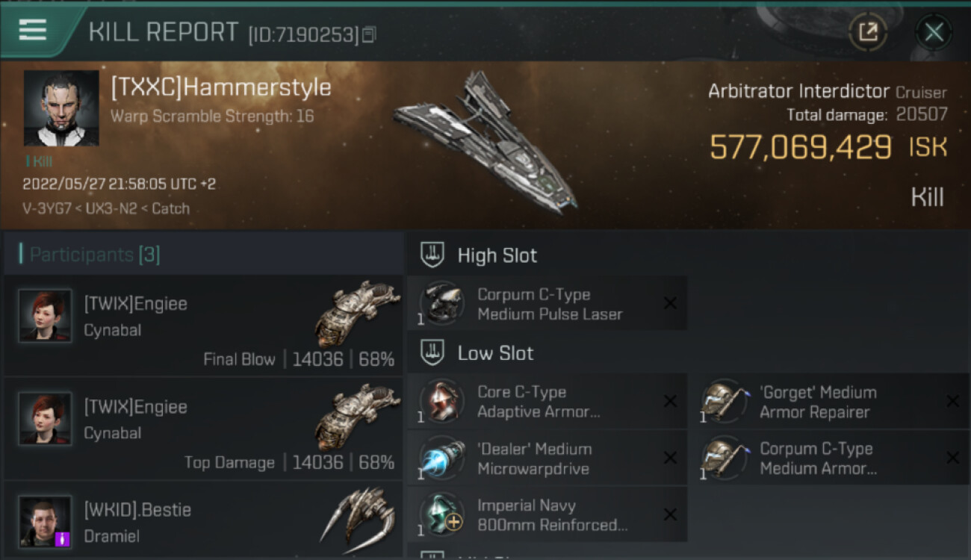This screenshot has width=971, height=560.
Task: Open Hammerstyle's pilot portrait
Action: tap(61, 108)
